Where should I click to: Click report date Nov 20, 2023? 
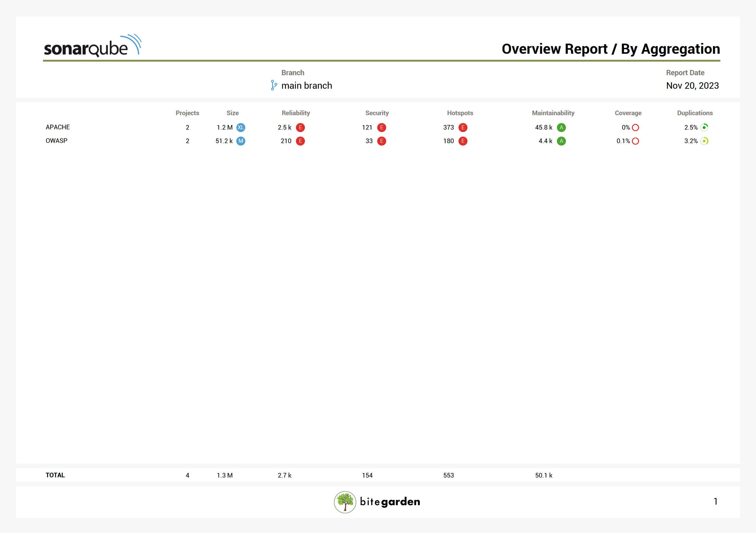[x=692, y=86]
